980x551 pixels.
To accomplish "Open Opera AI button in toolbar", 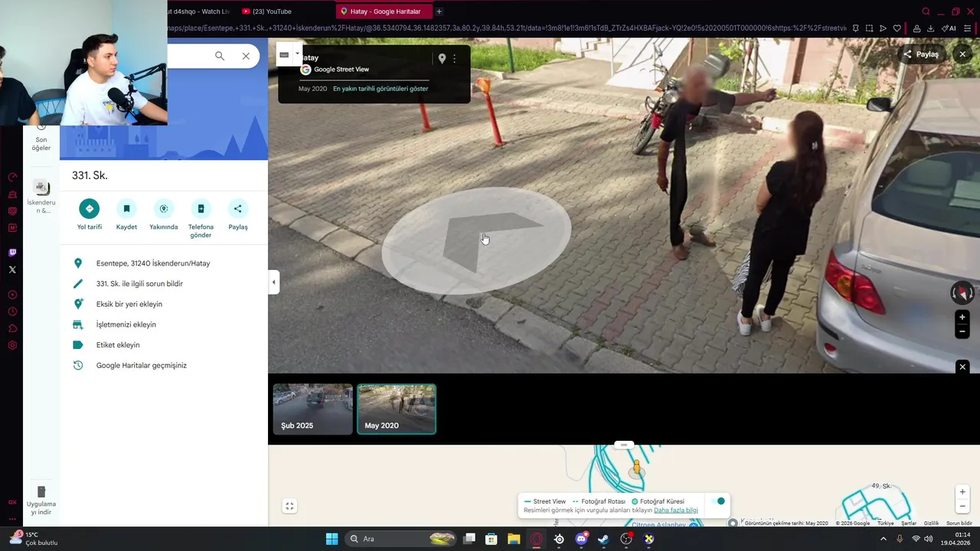I will (x=948, y=28).
